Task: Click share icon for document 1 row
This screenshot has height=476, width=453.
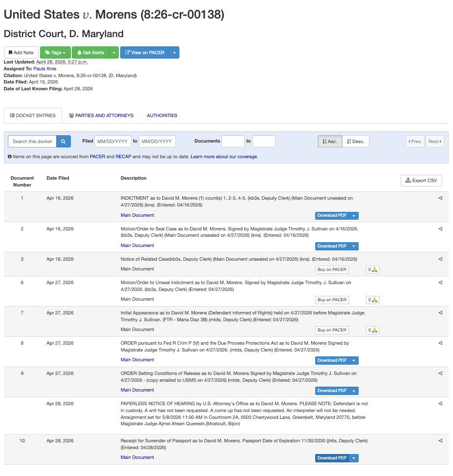Action: [440, 198]
